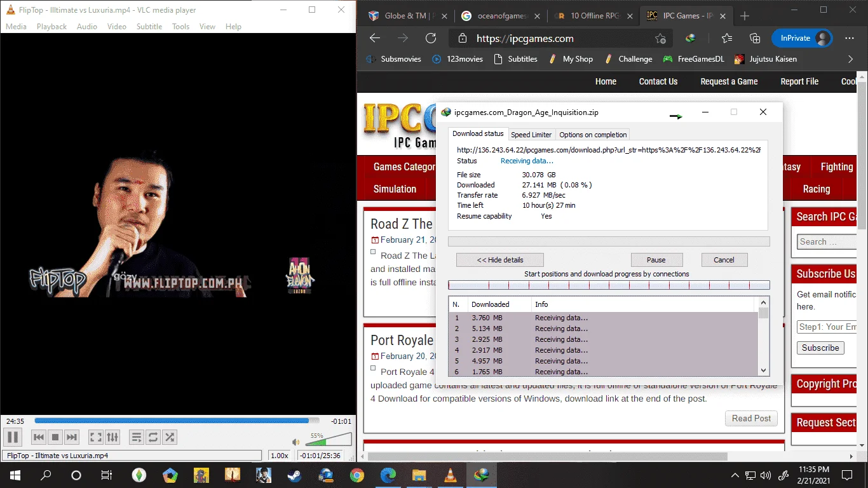The height and width of the screenshot is (488, 868).
Task: Click the InPrivate profile button
Action: [802, 38]
